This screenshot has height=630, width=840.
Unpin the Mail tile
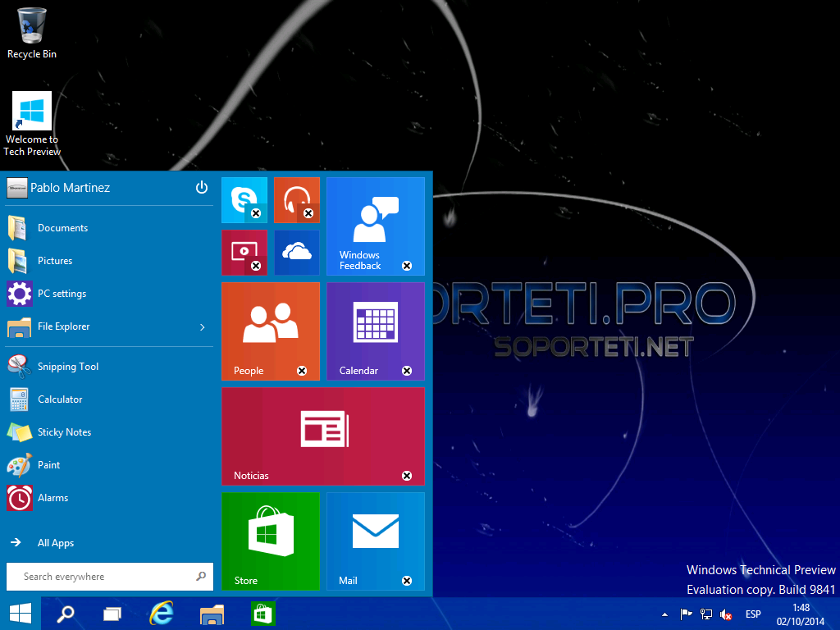[406, 581]
